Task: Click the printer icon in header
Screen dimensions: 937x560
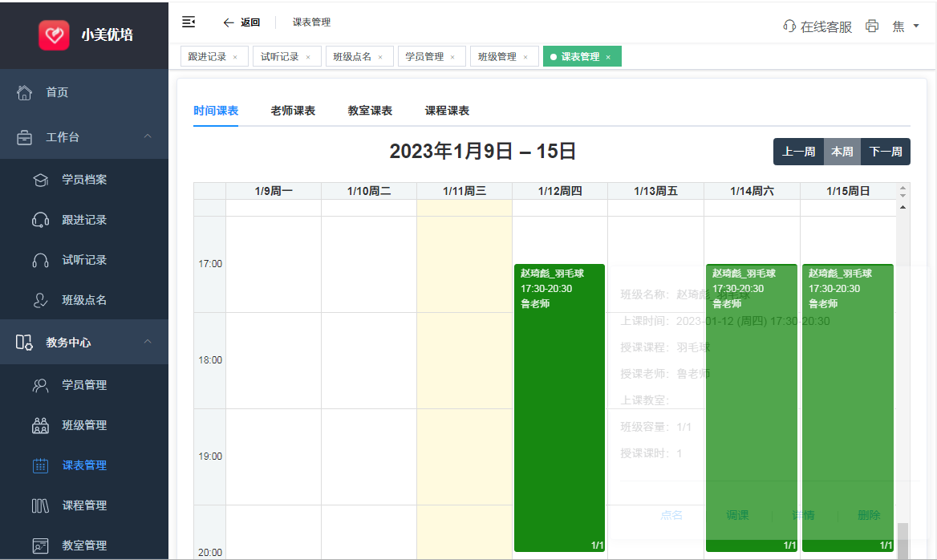Action: pos(872,26)
